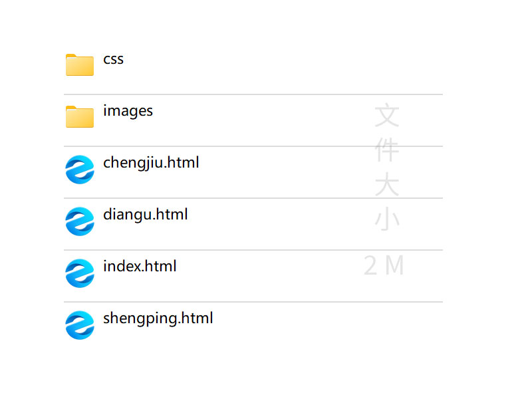Open the images folder icon
This screenshot has height=399, width=532.
(x=80, y=117)
